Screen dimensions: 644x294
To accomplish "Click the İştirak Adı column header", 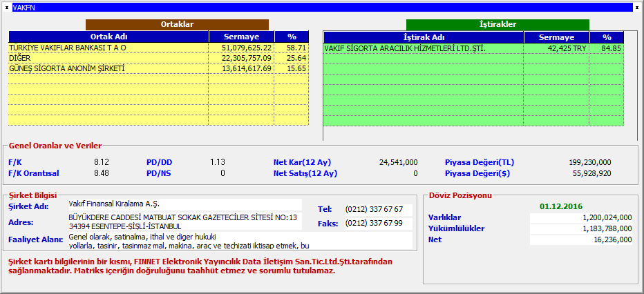I will [424, 37].
